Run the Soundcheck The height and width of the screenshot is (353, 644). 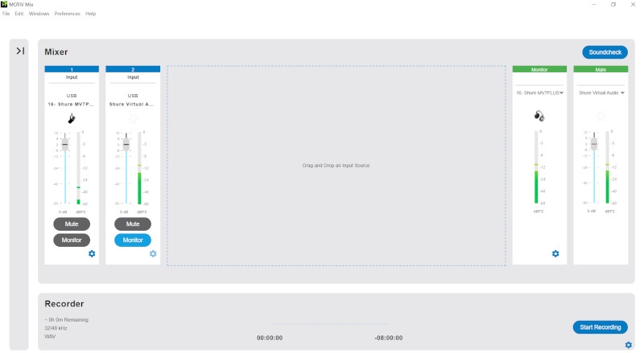coord(605,52)
